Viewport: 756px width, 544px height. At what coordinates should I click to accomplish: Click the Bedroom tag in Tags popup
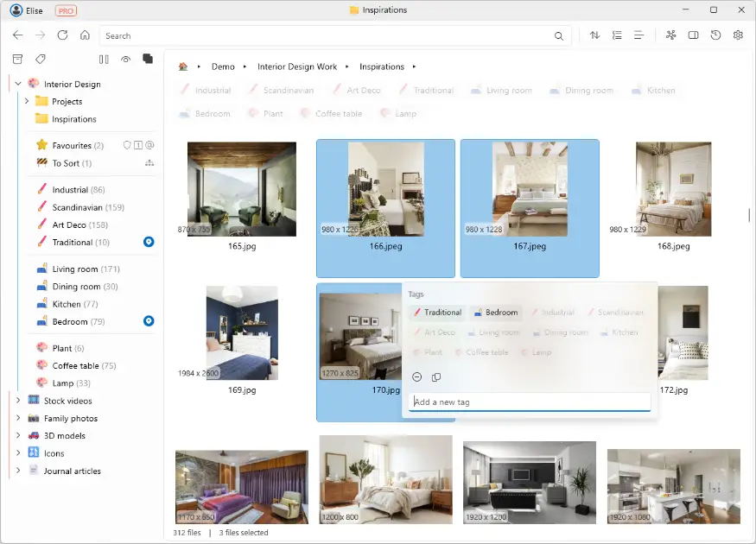tap(496, 313)
